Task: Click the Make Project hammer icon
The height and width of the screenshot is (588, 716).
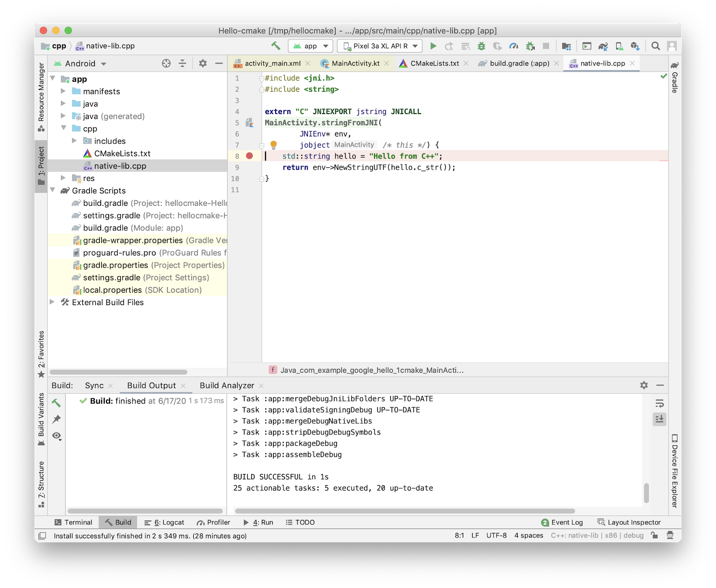Action: [276, 46]
